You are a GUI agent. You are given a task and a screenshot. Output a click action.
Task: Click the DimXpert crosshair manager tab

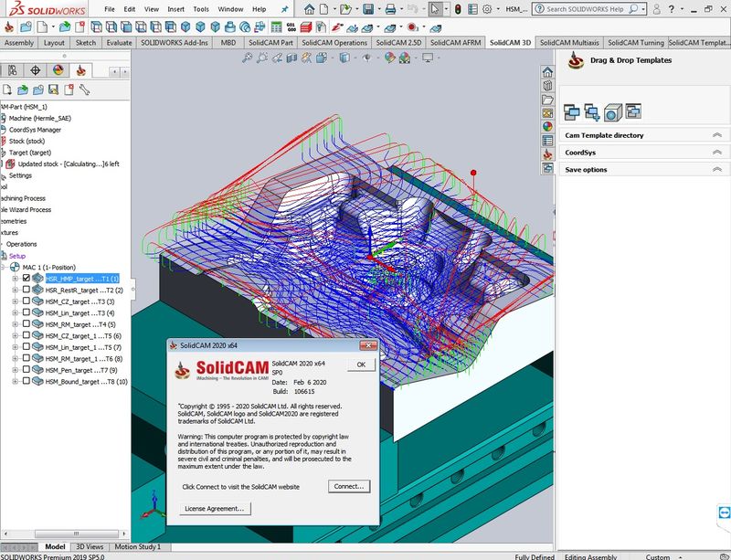point(36,70)
